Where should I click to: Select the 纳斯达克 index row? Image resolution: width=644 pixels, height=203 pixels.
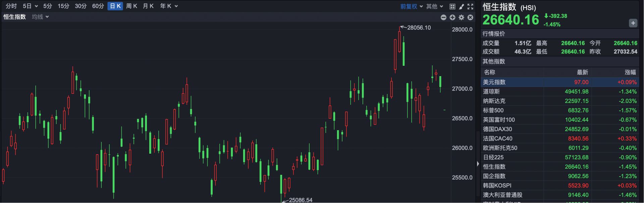(560, 101)
